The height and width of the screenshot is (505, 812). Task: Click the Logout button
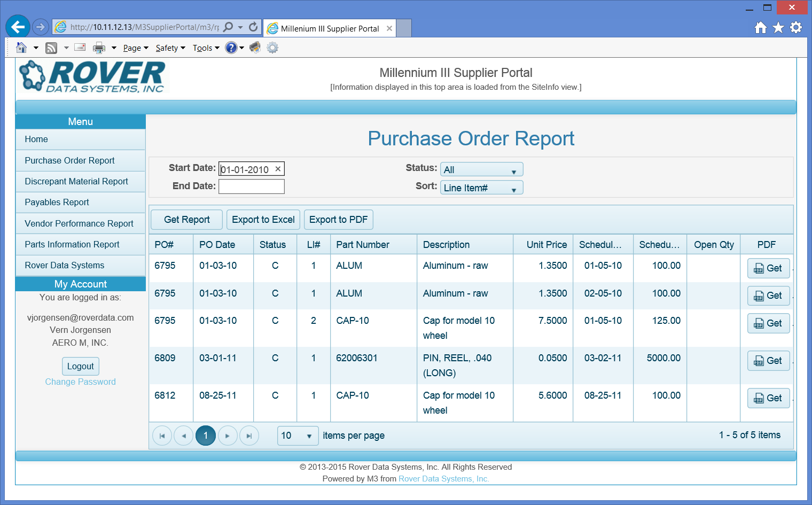[x=81, y=367]
